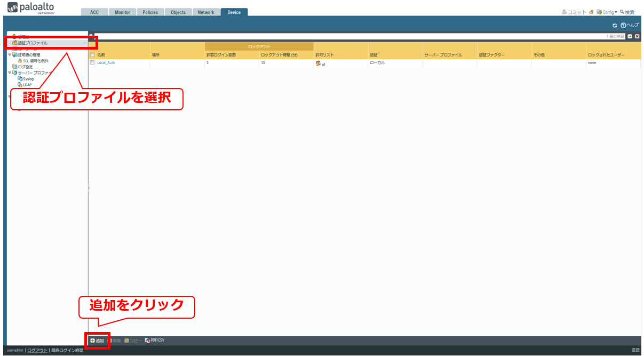Viewport: 644px width, 356px height.
Task: Open ログ設定 in the sidebar
Action: point(25,67)
